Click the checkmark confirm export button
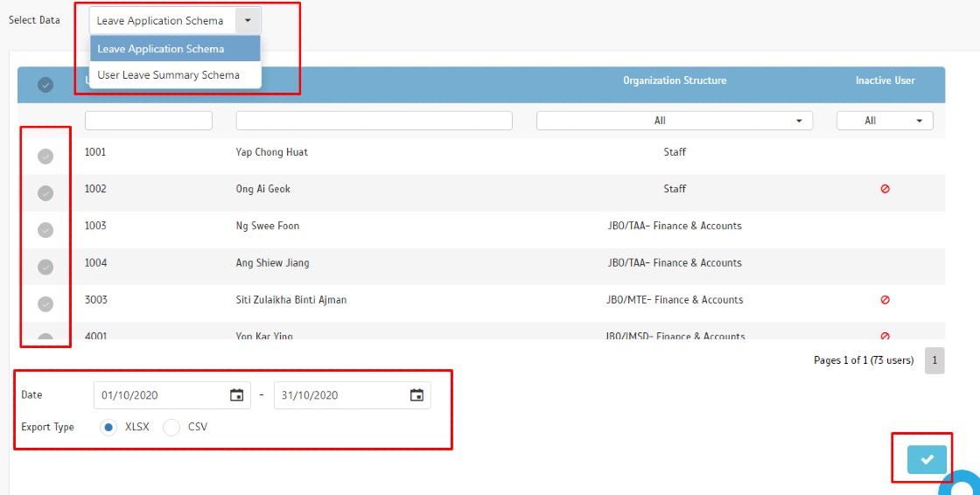980x495 pixels. [x=927, y=459]
